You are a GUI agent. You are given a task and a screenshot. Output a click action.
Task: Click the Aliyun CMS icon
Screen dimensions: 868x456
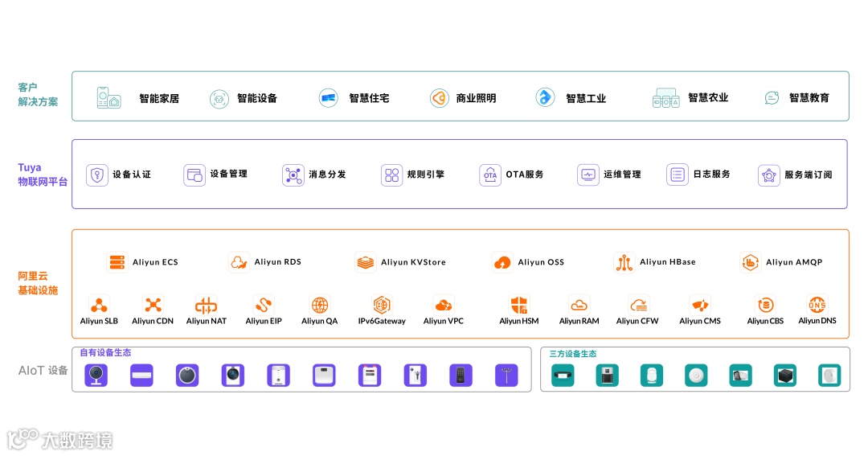700,305
